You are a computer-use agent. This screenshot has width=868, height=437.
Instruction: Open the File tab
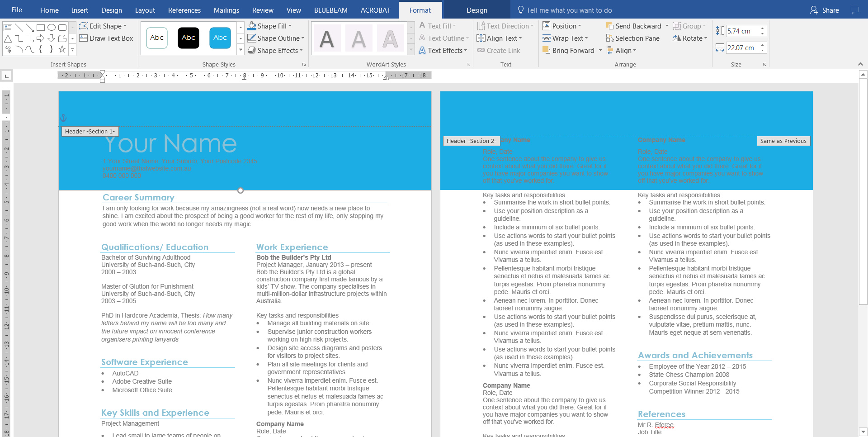pyautogui.click(x=17, y=10)
